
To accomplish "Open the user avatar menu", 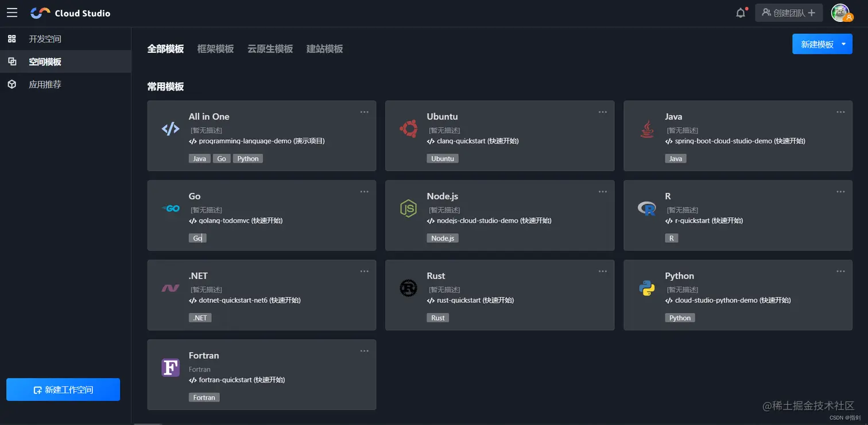I will point(841,13).
